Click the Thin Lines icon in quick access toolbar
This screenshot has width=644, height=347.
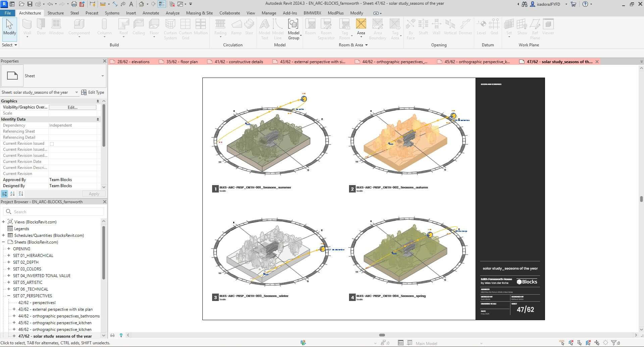(x=162, y=4)
